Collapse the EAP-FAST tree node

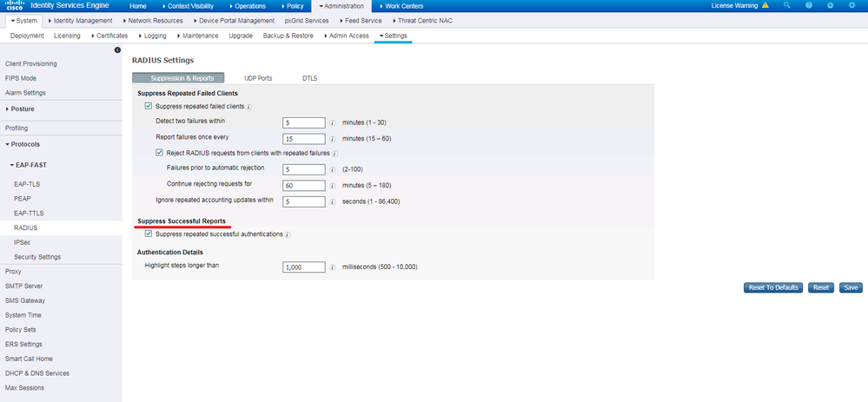tap(28, 165)
